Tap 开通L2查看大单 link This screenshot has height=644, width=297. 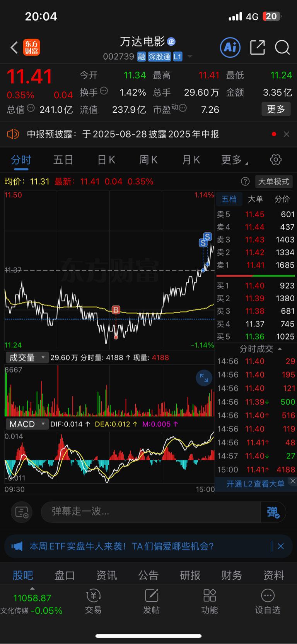pyautogui.click(x=255, y=484)
